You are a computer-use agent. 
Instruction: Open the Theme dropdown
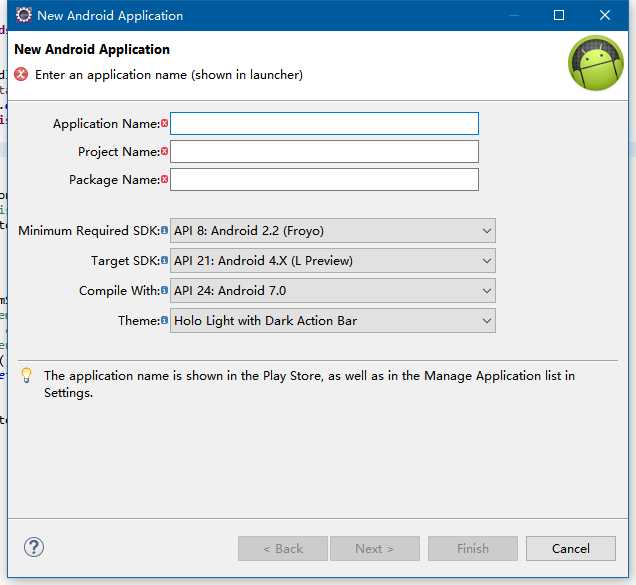coord(333,320)
